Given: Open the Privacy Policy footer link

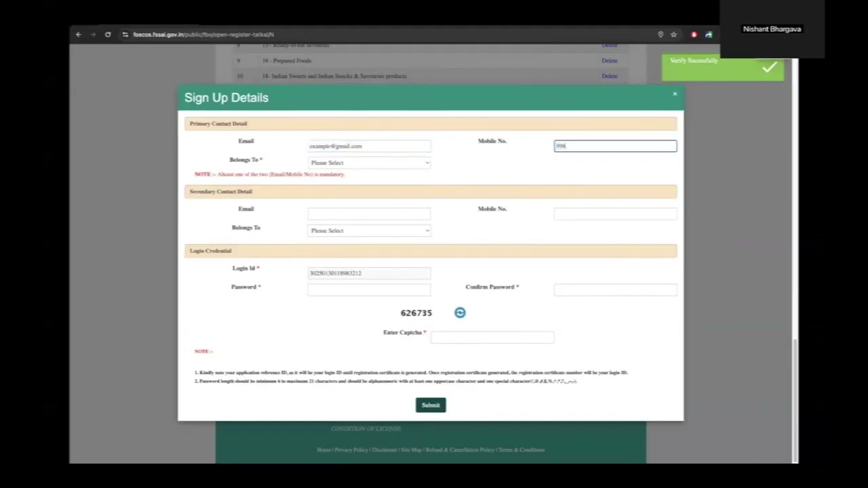Looking at the screenshot, I should [351, 450].
